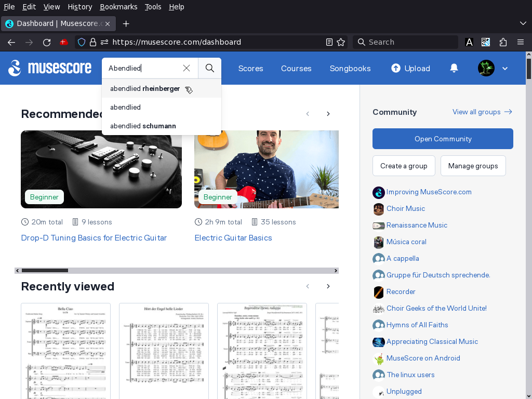Click Create a group
The image size is (532, 399).
tap(404, 166)
